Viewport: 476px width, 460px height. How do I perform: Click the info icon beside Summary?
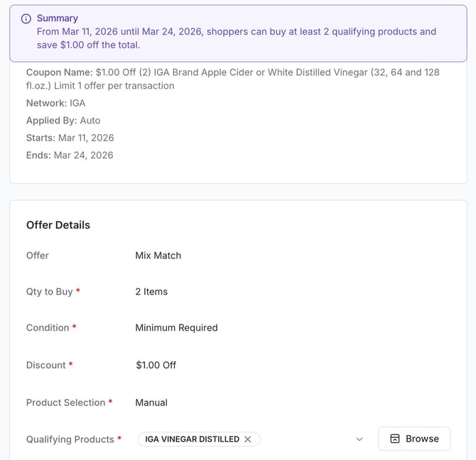point(26,18)
